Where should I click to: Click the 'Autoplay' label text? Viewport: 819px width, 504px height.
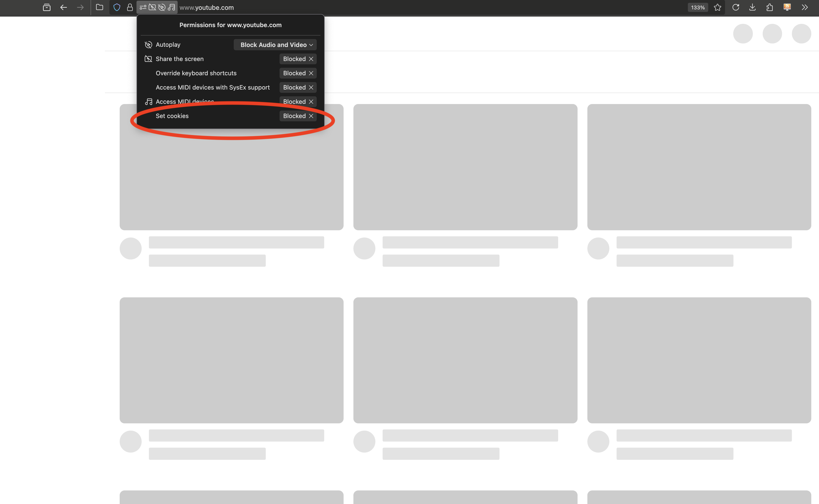click(168, 45)
